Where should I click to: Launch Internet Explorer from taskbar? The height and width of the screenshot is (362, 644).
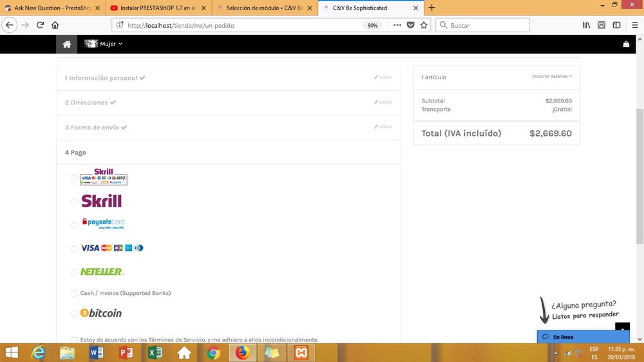click(38, 352)
